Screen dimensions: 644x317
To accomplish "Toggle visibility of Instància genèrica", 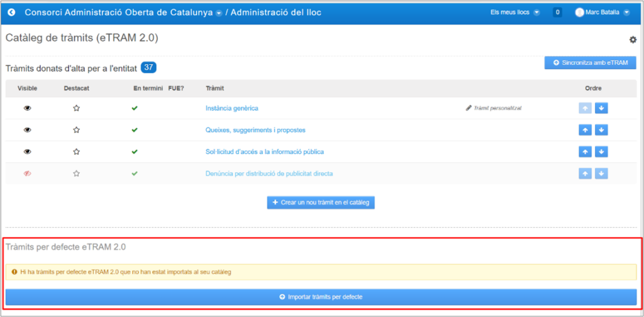I will click(27, 108).
